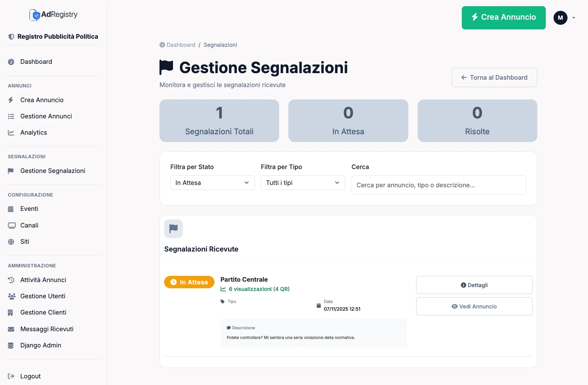Click the Django Admin database icon
The height and width of the screenshot is (385, 588).
click(x=11, y=345)
